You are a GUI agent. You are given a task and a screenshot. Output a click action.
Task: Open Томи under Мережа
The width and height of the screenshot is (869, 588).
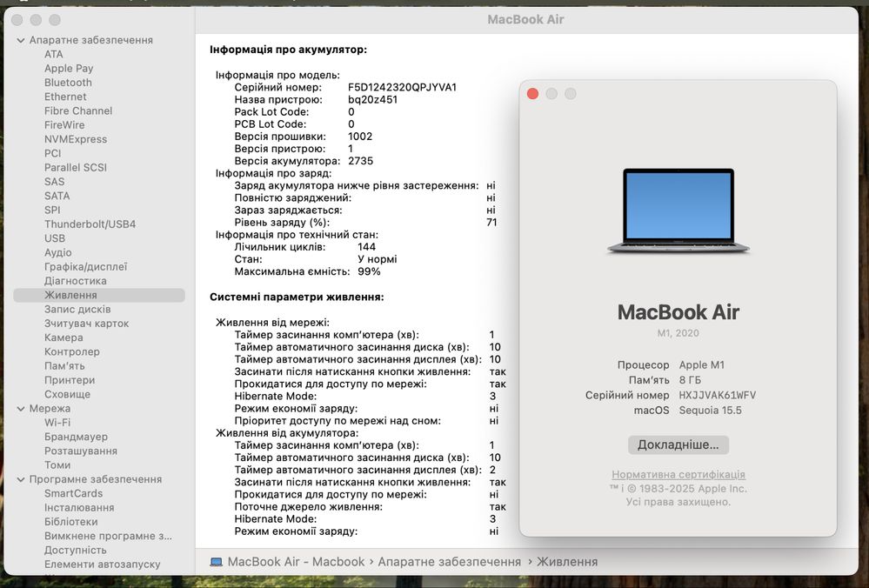click(57, 465)
